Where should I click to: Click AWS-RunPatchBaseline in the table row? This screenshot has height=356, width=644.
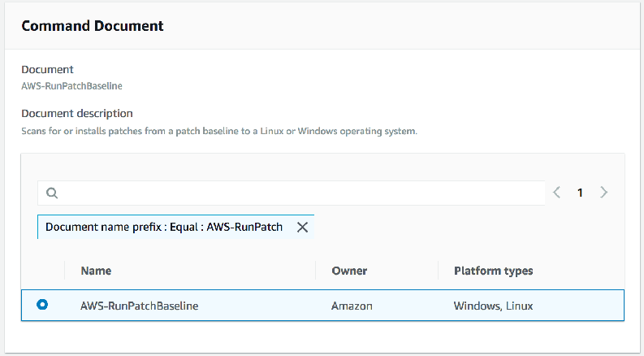[x=140, y=306]
